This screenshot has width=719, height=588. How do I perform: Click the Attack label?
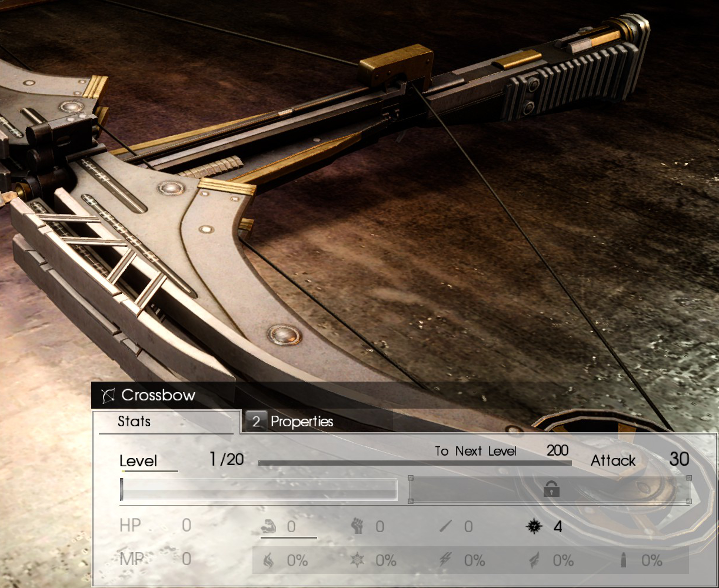[x=613, y=461]
